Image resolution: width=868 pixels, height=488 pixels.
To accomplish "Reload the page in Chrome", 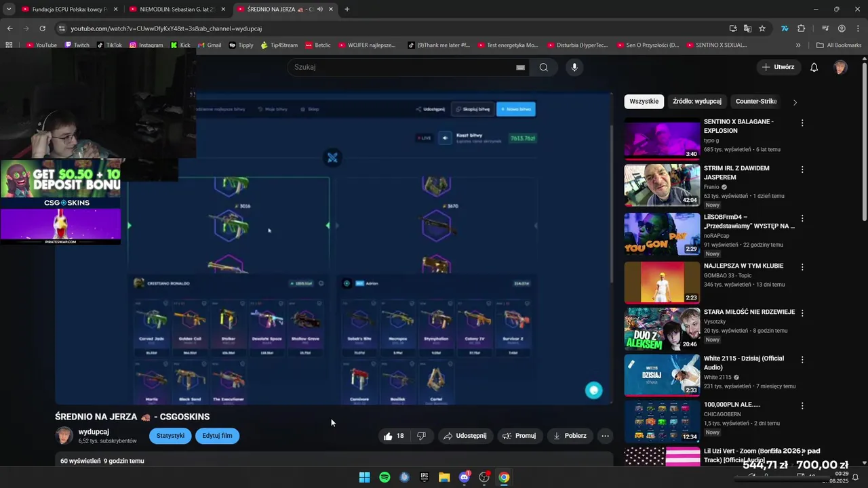I will coord(42,28).
